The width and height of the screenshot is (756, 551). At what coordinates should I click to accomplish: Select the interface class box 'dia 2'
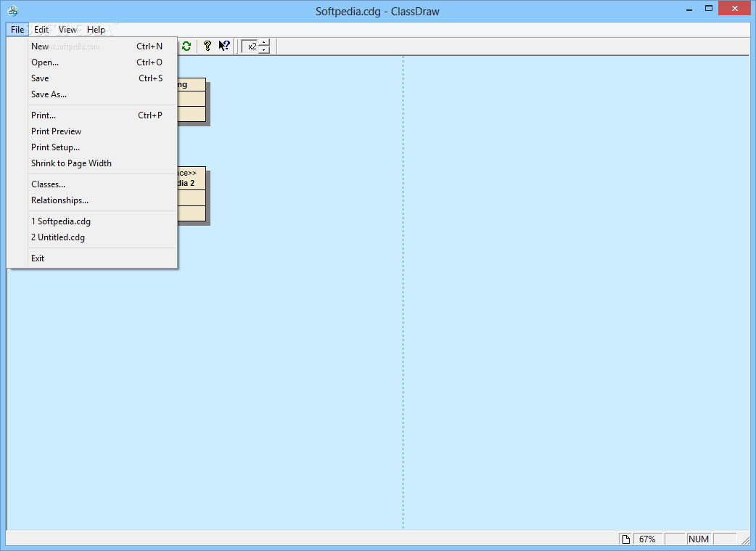point(192,194)
